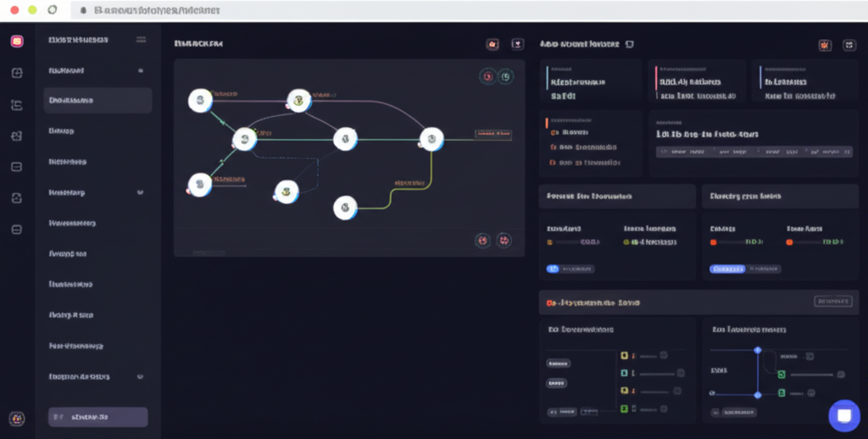Click the pink app logo in the left rail
This screenshot has width=868, height=439.
(x=17, y=41)
